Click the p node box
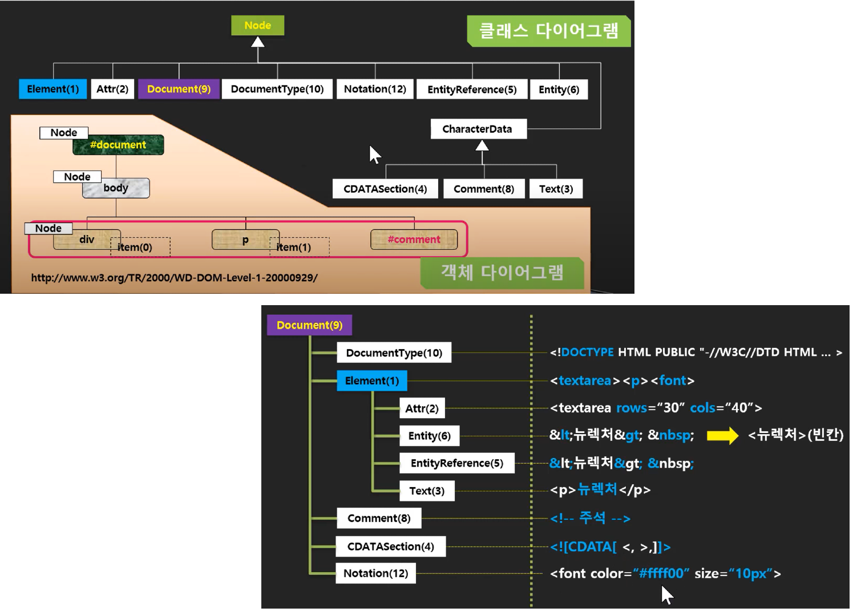The image size is (853, 616). [245, 240]
